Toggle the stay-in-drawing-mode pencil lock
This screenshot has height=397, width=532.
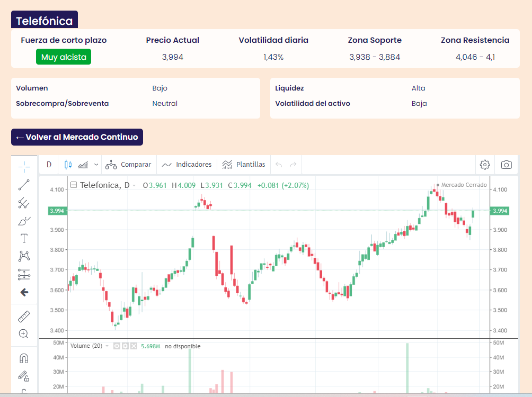click(x=24, y=376)
